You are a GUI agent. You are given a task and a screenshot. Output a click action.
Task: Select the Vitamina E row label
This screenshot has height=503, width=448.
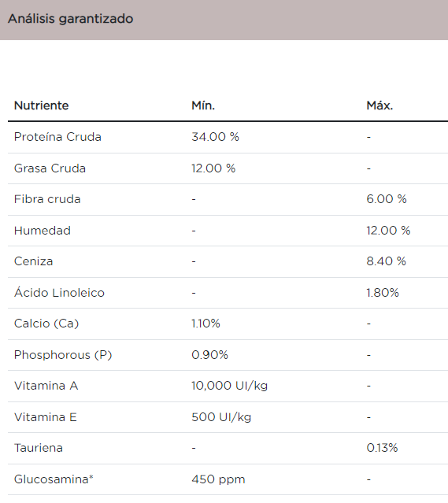[x=46, y=417]
